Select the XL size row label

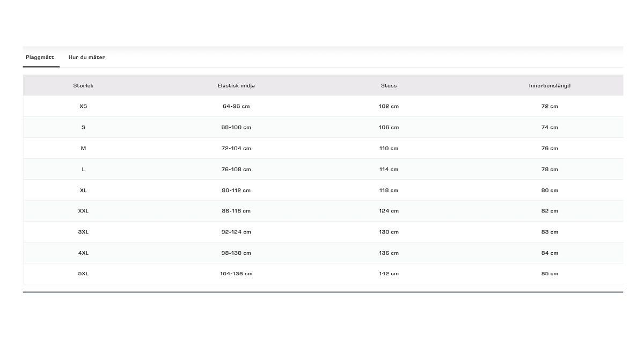[x=83, y=190]
